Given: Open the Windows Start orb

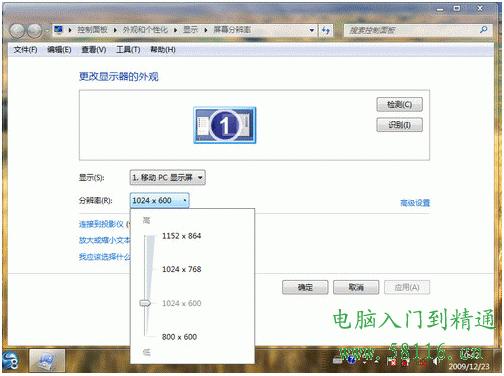Looking at the screenshot, I should tap(10, 361).
